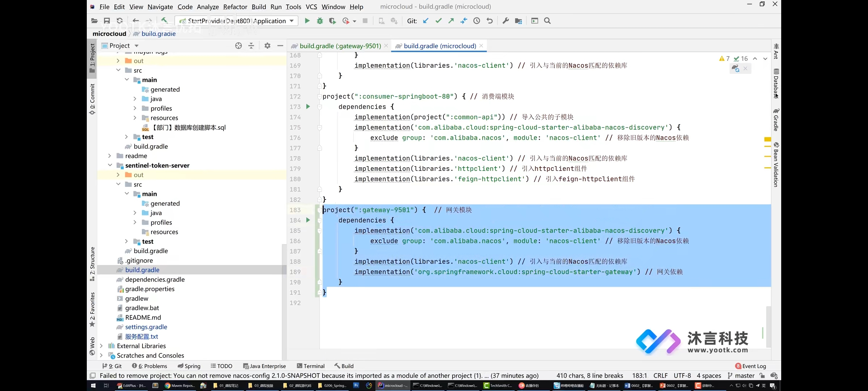The width and height of the screenshot is (868, 391).
Task: Open the Run configuration dropdown
Action: pos(292,21)
